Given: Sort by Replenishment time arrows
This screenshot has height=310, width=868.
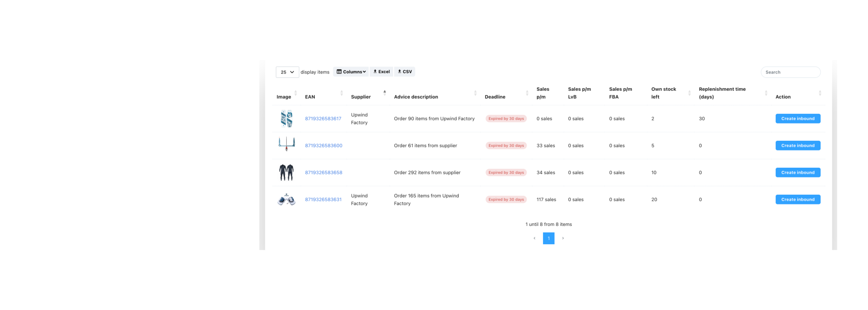Looking at the screenshot, I should 766,93.
